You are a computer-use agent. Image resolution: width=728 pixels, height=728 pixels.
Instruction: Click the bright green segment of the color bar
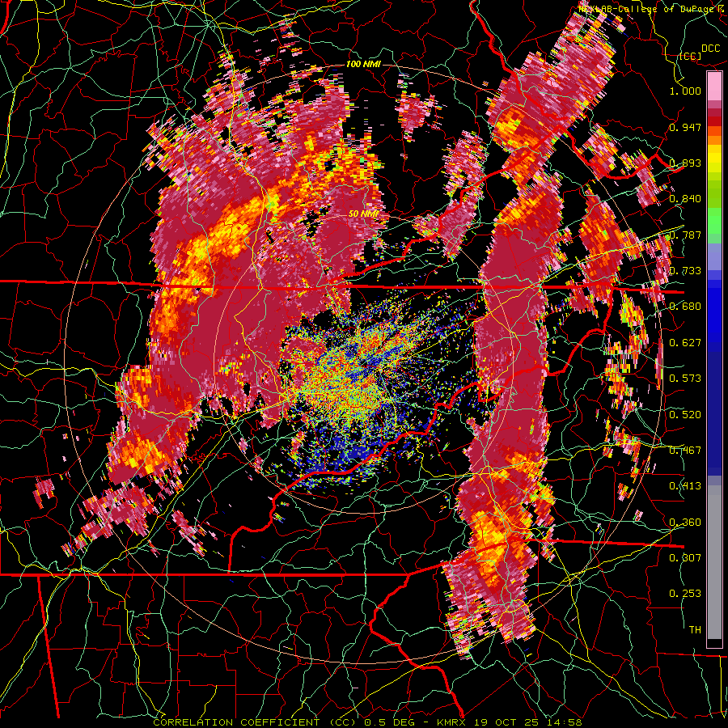(x=714, y=221)
